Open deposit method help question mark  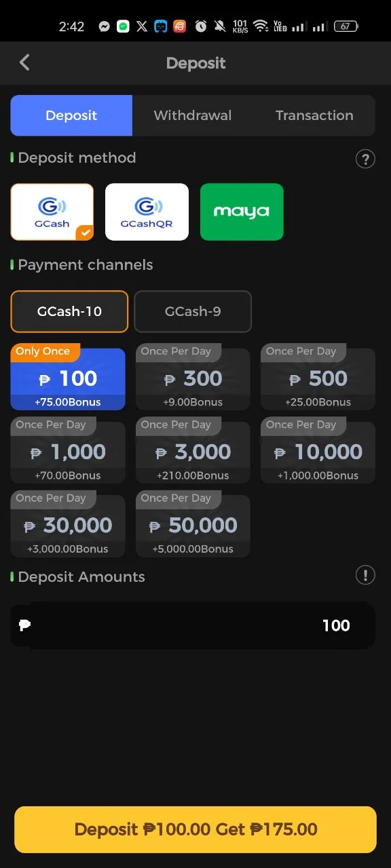365,159
